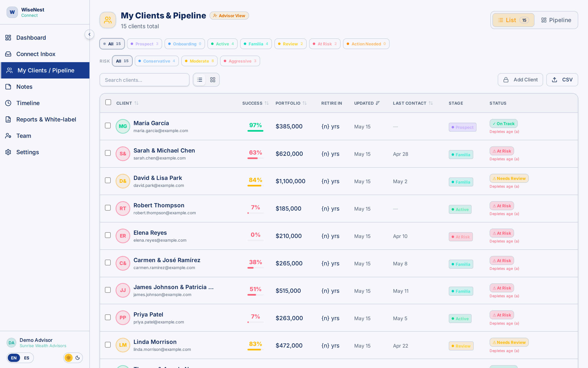The width and height of the screenshot is (588, 368).
Task: Check Robert Thompson row checkbox
Action: (x=108, y=208)
